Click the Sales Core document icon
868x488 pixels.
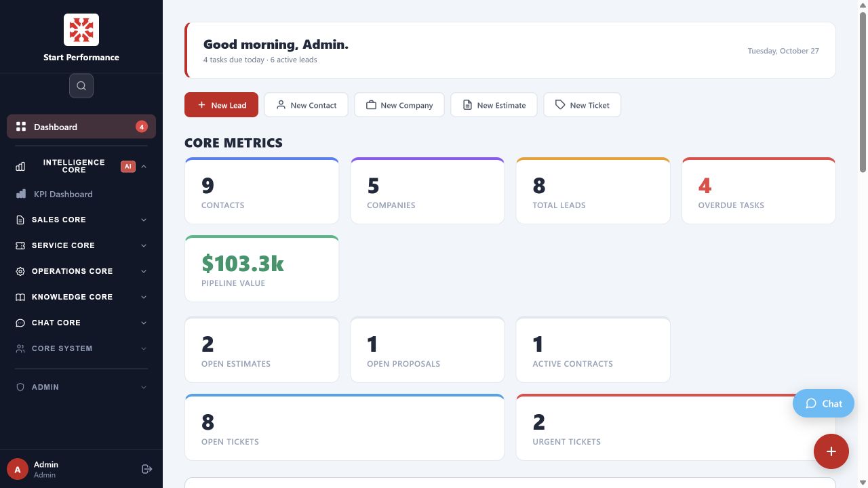pyautogui.click(x=20, y=220)
